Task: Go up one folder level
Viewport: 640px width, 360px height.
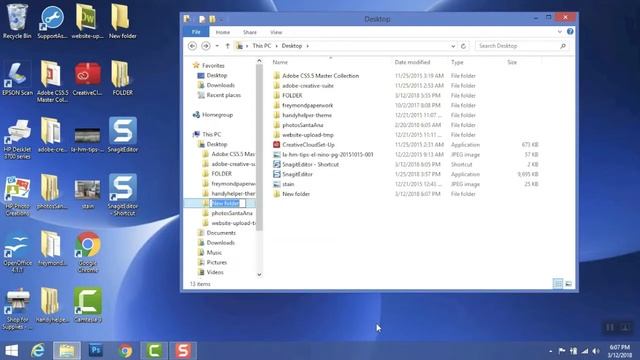Action: coord(227,46)
